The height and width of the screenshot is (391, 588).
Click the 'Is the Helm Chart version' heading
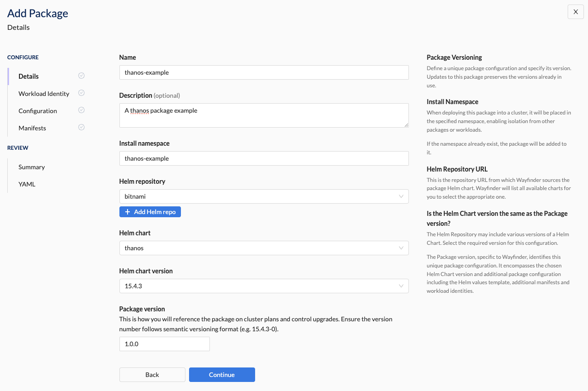pos(497,219)
